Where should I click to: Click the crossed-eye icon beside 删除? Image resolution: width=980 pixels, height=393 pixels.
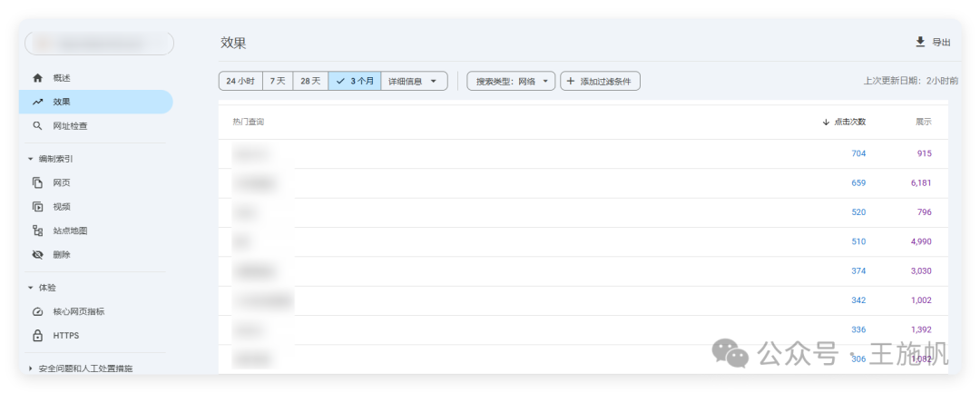tap(37, 255)
